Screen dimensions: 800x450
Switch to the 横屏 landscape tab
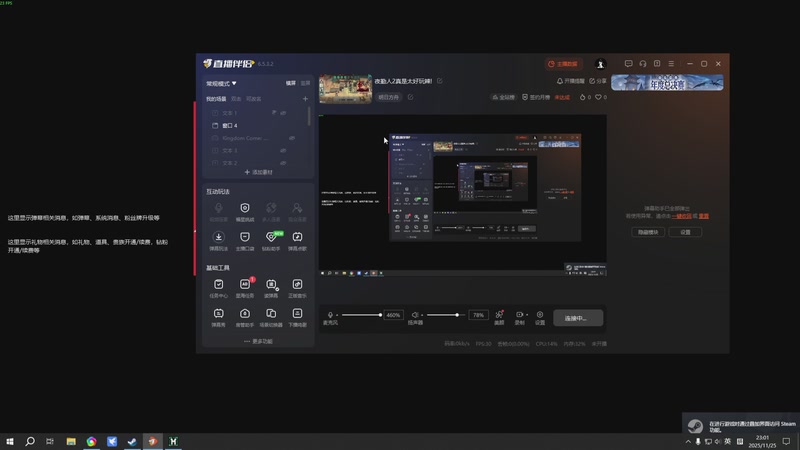(x=291, y=83)
